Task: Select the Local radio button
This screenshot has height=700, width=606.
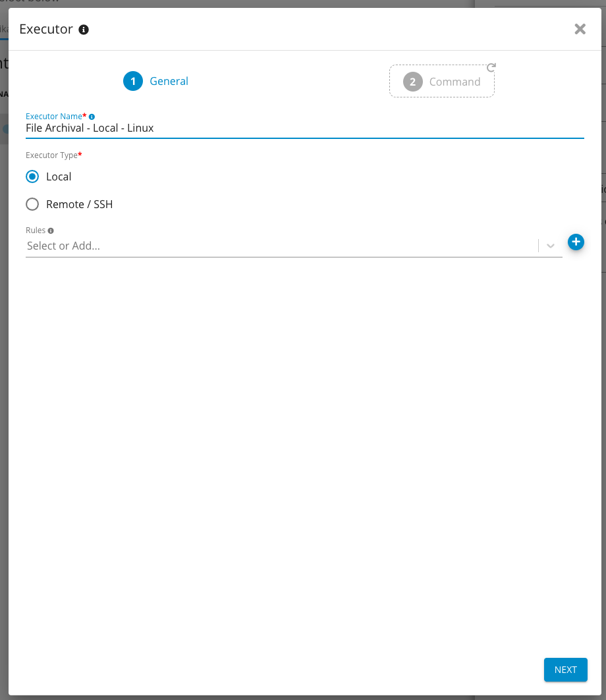Action: click(32, 176)
